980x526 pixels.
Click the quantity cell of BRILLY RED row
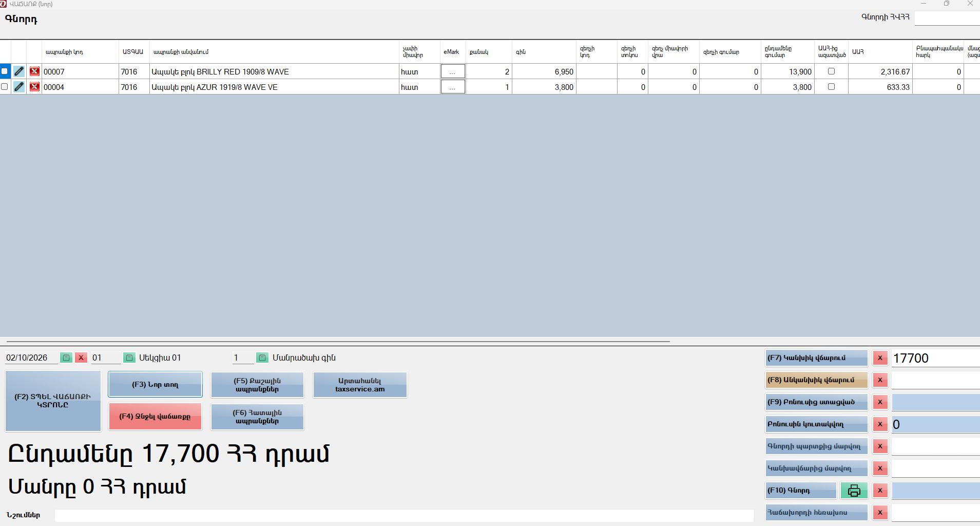(x=489, y=71)
